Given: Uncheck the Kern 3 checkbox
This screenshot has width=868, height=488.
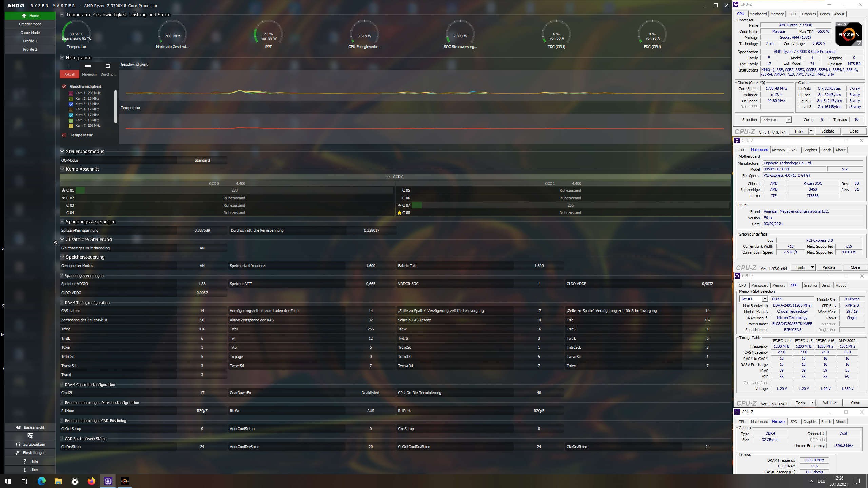Looking at the screenshot, I should (71, 104).
